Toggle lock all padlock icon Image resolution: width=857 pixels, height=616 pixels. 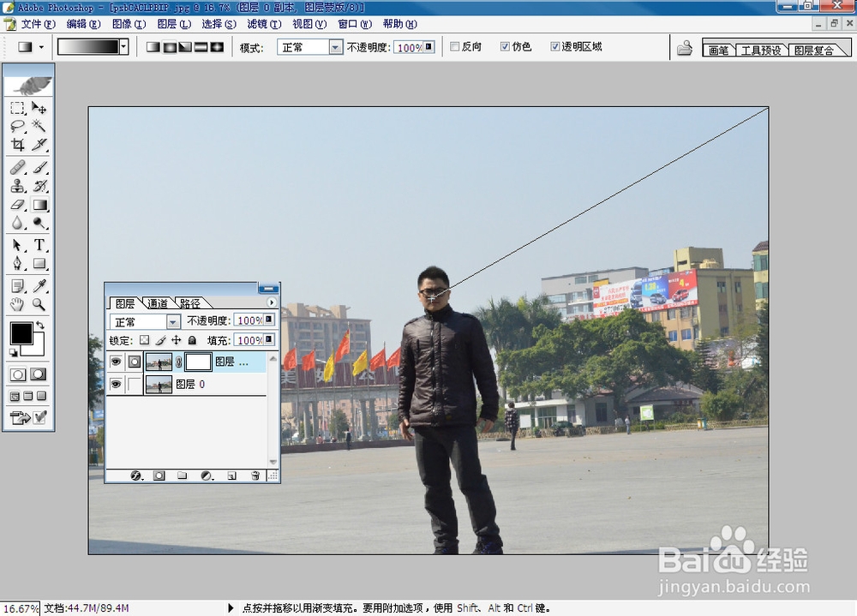click(192, 340)
